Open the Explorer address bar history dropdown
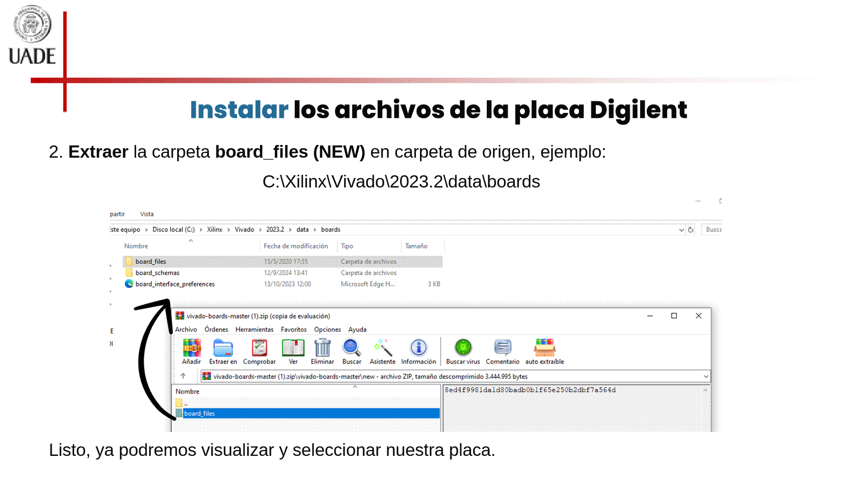The width and height of the screenshot is (868, 488). click(681, 230)
